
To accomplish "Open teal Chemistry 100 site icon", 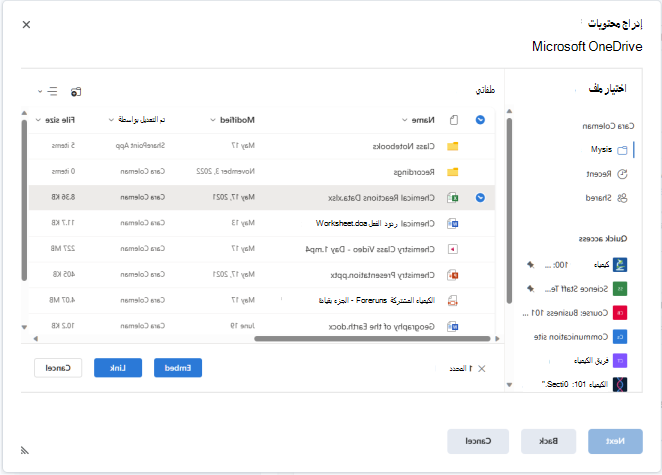I will pos(620,265).
